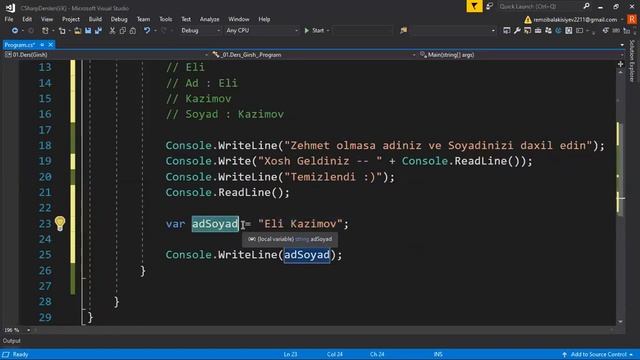Save Program.cs with the Save icon

point(88,31)
